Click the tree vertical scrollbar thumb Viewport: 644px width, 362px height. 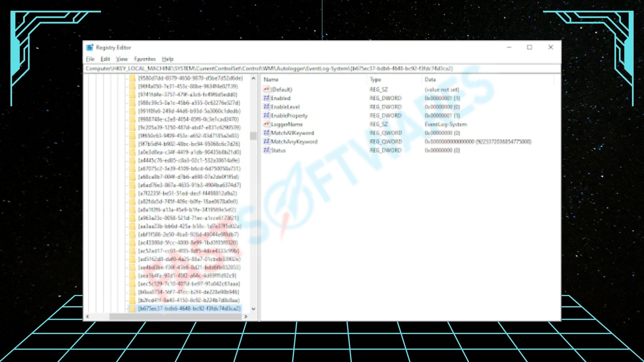click(254, 136)
